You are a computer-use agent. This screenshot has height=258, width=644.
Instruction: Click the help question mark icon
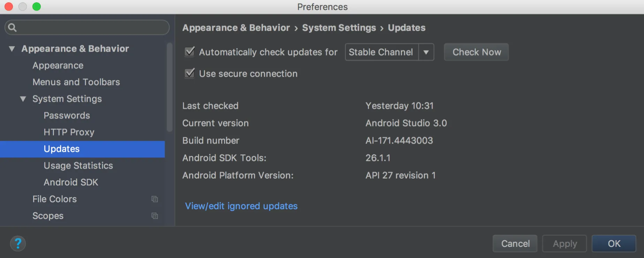pyautogui.click(x=18, y=243)
